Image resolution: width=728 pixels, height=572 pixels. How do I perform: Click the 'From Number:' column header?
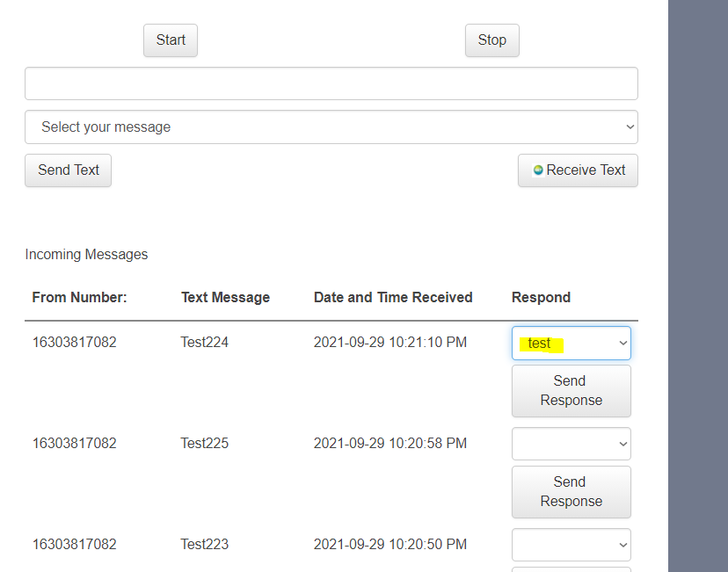[79, 297]
